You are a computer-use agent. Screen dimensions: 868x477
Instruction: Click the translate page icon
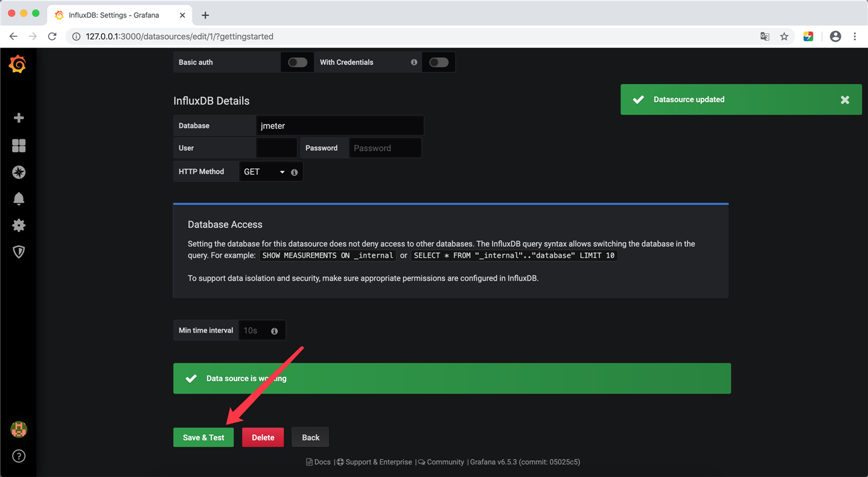pyautogui.click(x=765, y=36)
